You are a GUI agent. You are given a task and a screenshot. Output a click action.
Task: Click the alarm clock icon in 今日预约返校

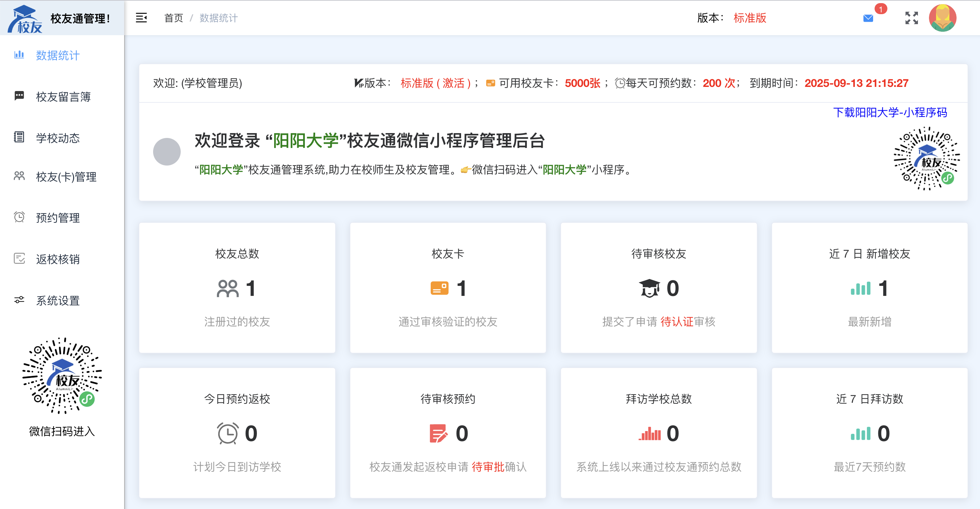(228, 433)
